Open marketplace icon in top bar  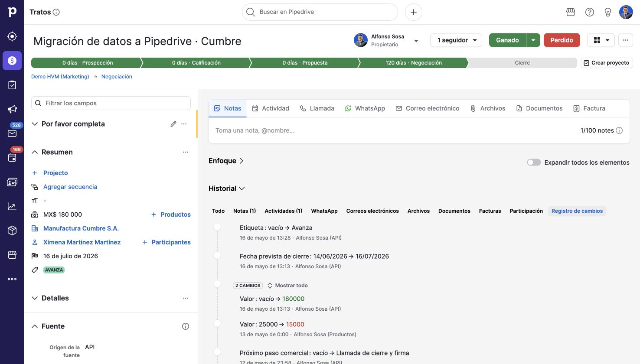coord(571,12)
